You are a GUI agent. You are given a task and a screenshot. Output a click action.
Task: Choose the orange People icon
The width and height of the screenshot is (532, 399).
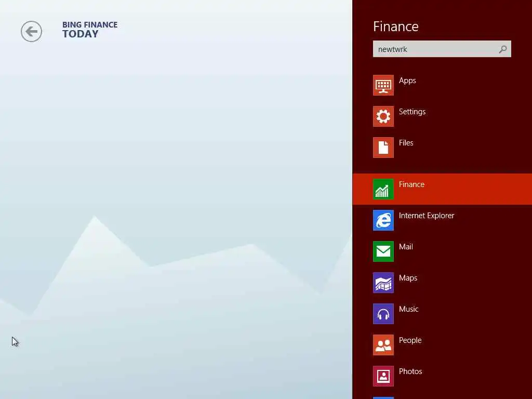tap(383, 345)
